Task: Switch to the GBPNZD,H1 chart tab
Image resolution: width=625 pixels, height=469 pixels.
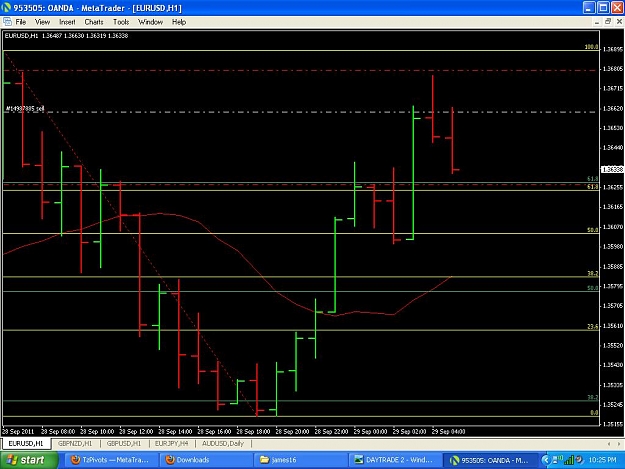Action: (75, 443)
